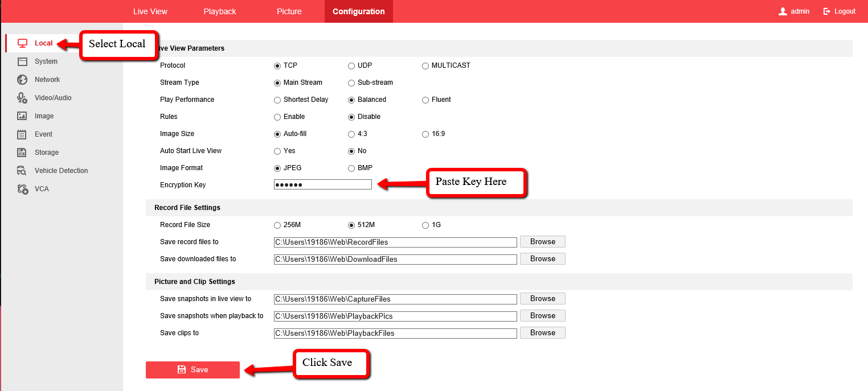Choose Sub-stream stream type
868x391 pixels.
pos(351,83)
